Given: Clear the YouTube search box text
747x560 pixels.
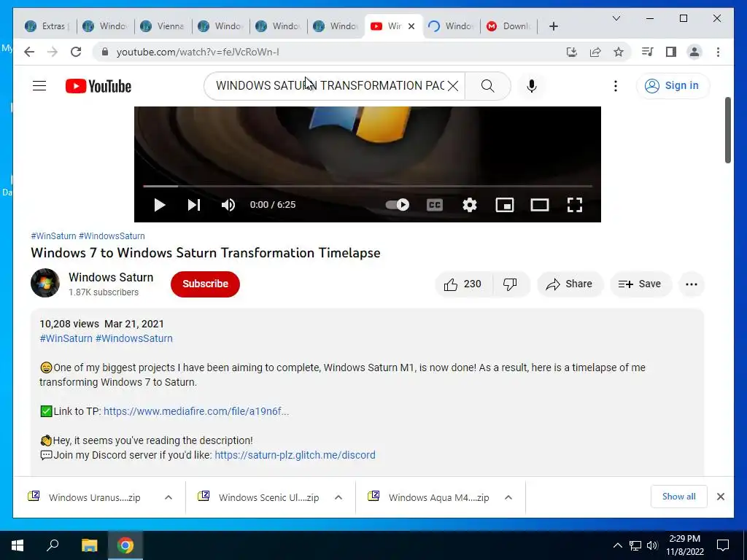Looking at the screenshot, I should click(x=453, y=86).
